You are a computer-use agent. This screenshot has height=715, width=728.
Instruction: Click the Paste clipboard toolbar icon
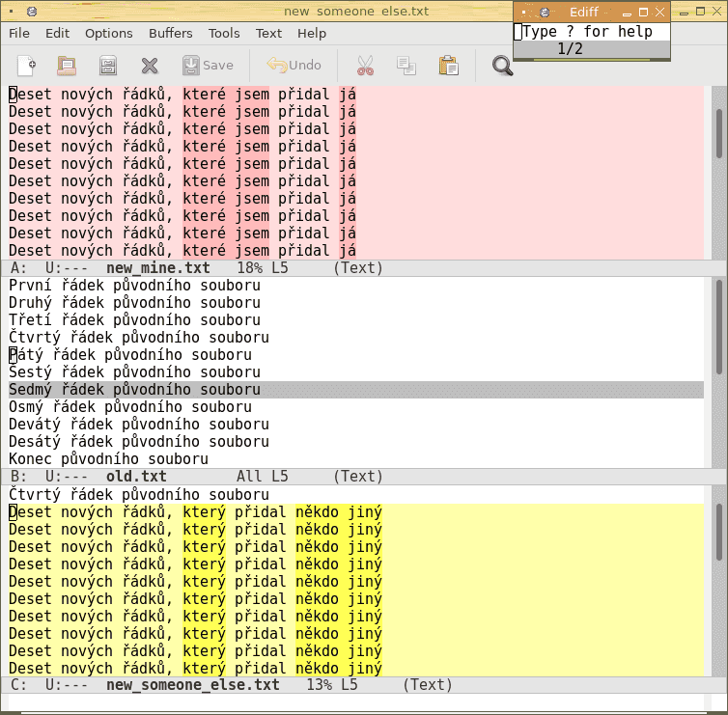pos(448,66)
